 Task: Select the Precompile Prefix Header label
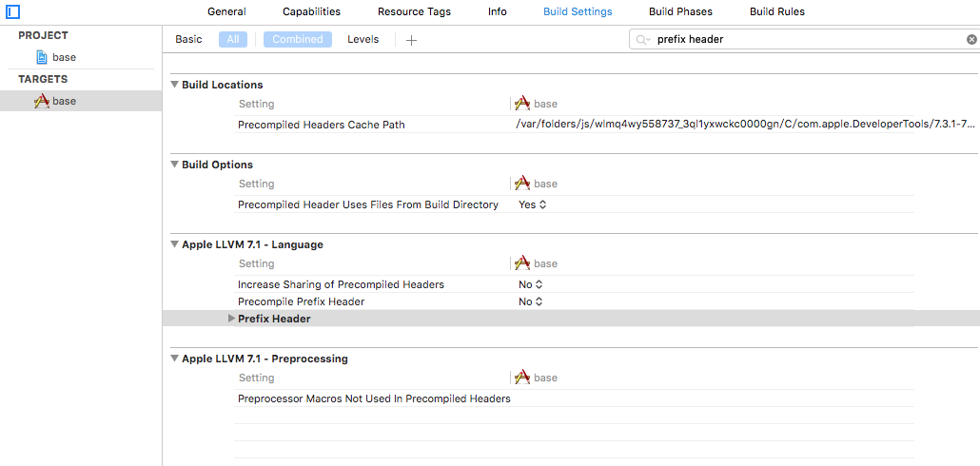(302, 301)
